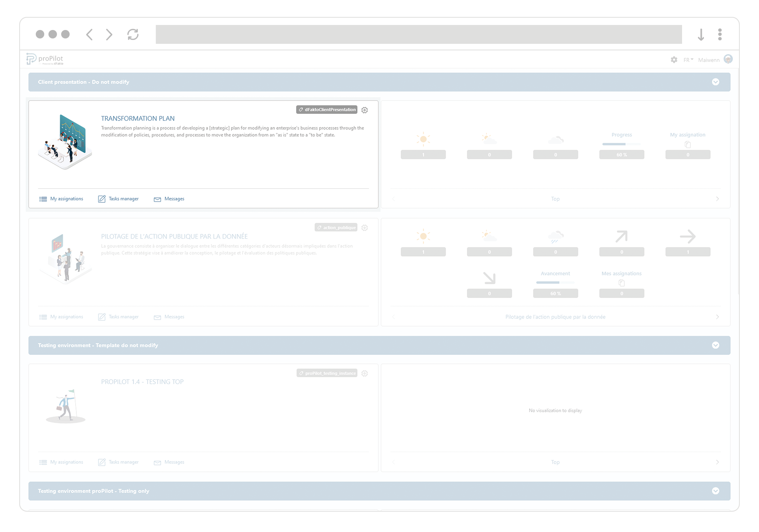Viewport: 759px width, 532px height.
Task: Click the Messages envelope icon on PROPILOT 1.4 card
Action: tap(158, 462)
